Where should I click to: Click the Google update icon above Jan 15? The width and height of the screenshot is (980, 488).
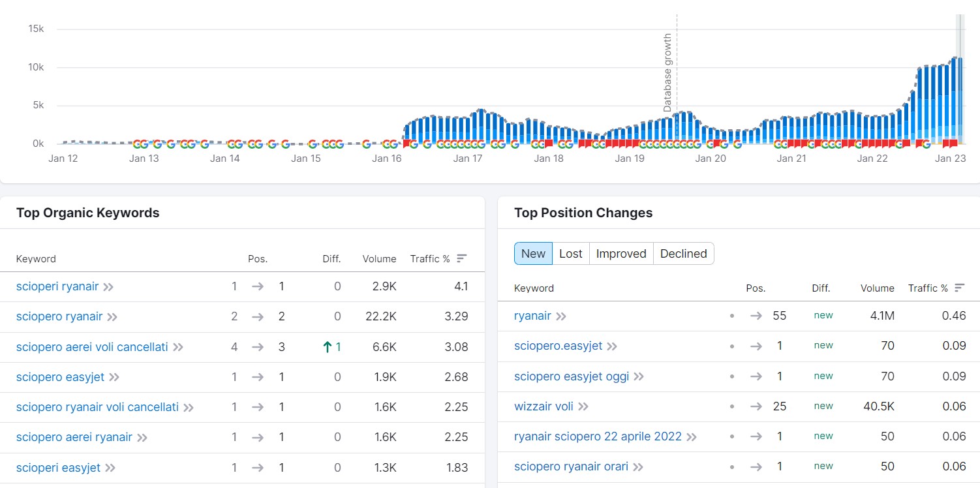[313, 144]
